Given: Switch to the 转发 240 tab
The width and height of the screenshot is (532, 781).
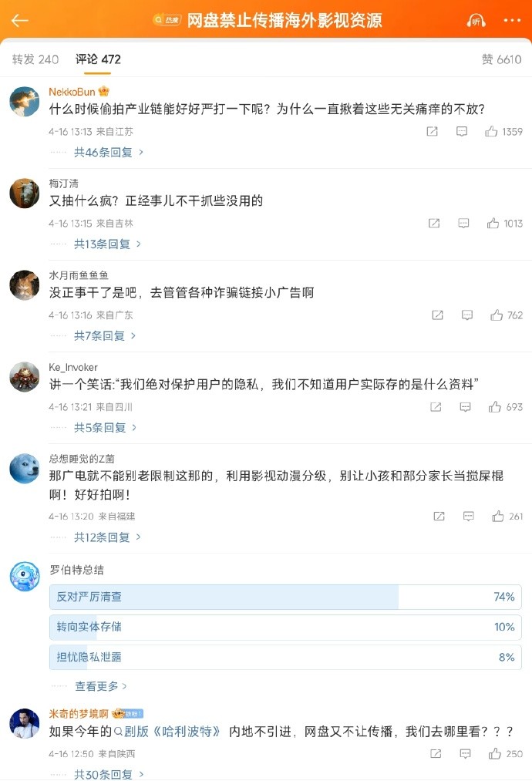Looking at the screenshot, I should click(x=35, y=59).
